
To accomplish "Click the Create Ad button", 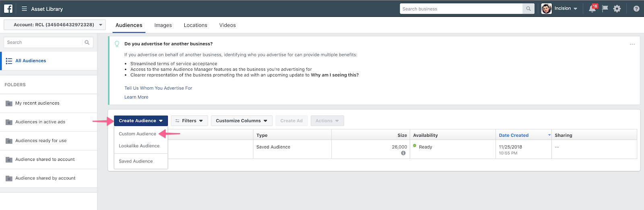I will [x=291, y=121].
